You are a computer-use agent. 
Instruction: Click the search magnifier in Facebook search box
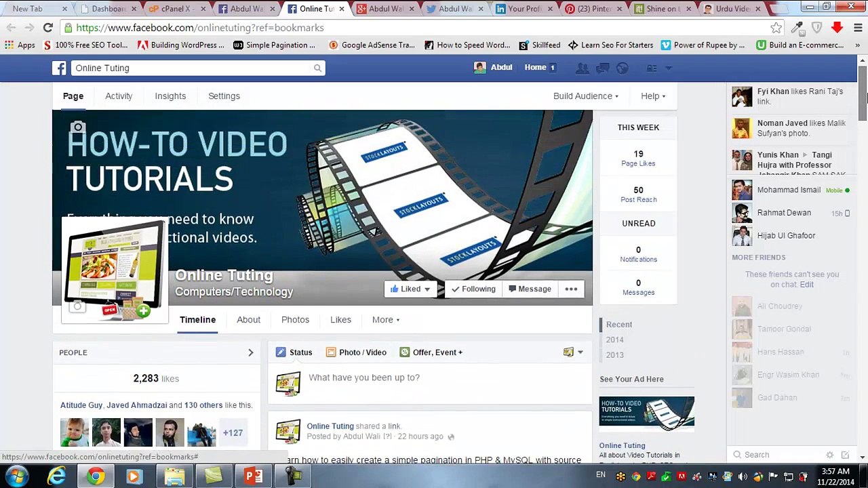(317, 68)
